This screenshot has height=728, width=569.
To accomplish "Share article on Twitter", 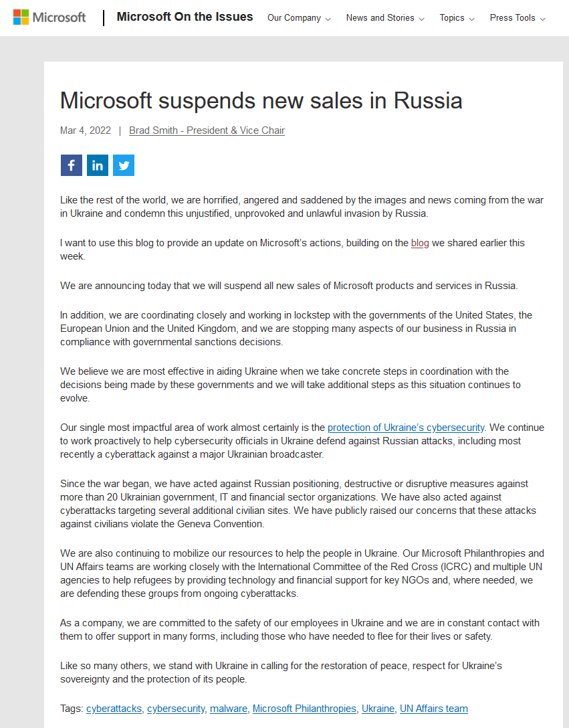I will pos(124,165).
